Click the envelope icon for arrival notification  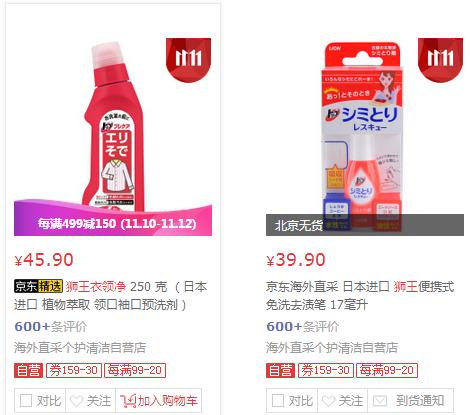[380, 401]
